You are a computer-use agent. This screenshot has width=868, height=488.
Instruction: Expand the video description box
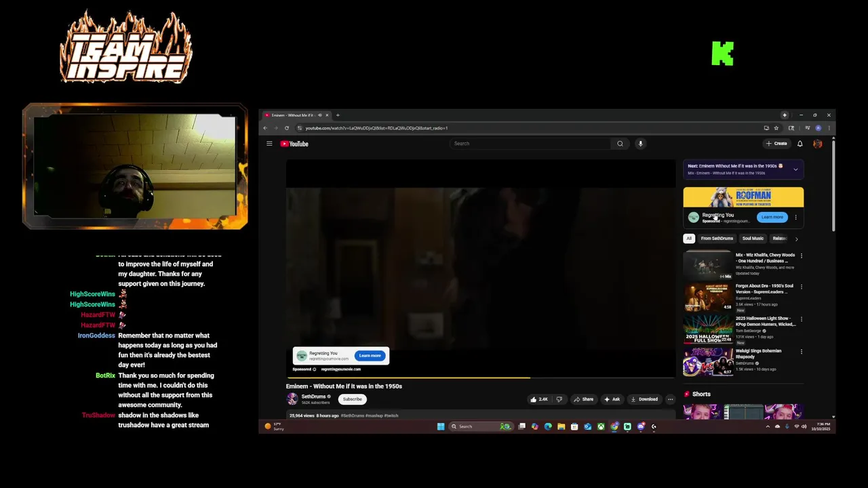coord(481,415)
